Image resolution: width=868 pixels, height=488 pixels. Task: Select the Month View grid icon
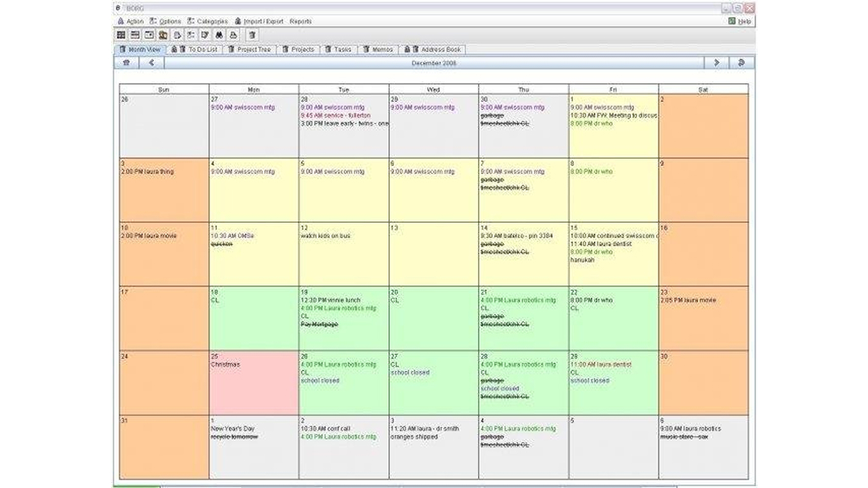tap(120, 35)
